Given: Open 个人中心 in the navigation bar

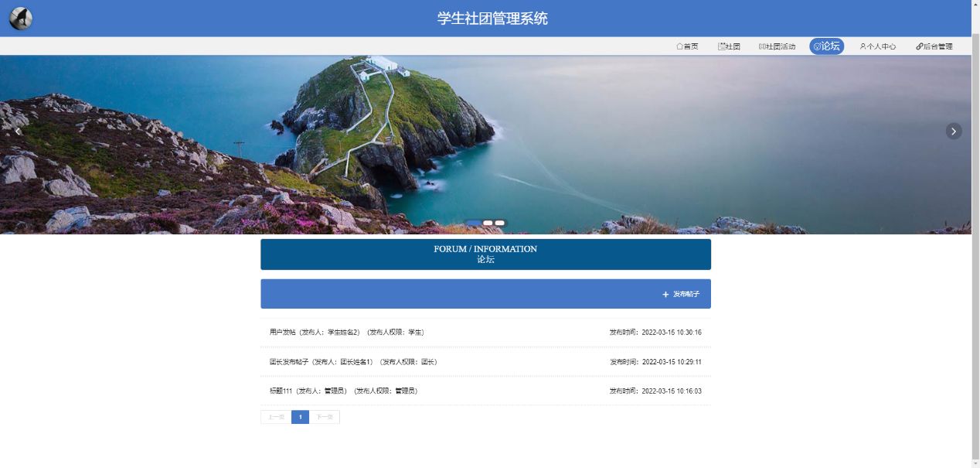Looking at the screenshot, I should [x=878, y=46].
